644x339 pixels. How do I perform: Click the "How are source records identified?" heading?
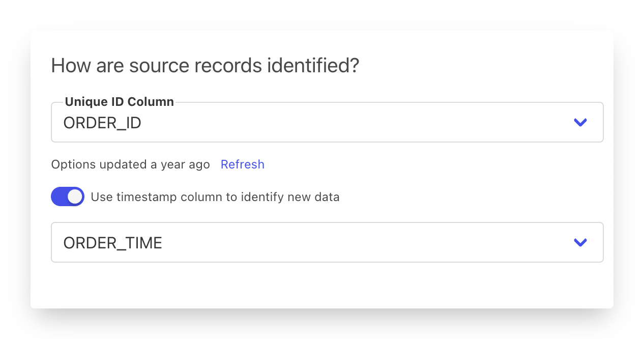(205, 66)
